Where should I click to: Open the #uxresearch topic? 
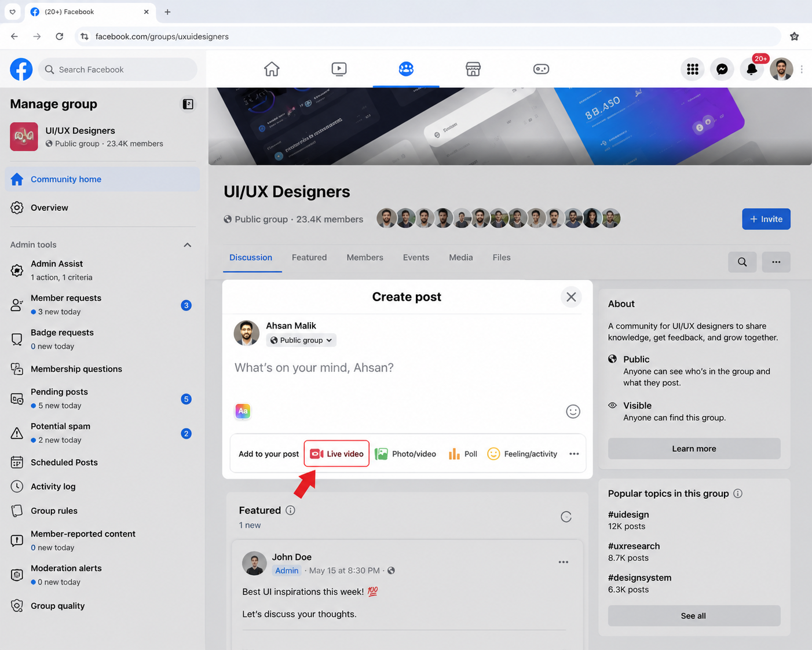click(x=634, y=546)
